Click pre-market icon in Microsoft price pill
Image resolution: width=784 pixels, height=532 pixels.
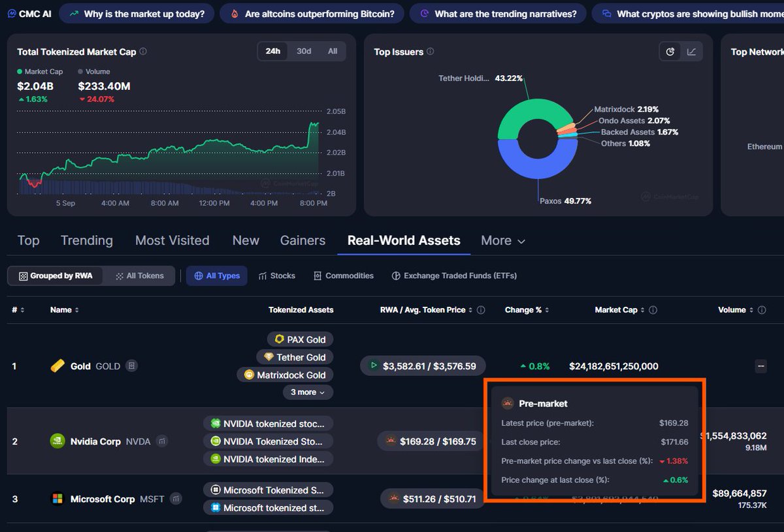point(394,499)
